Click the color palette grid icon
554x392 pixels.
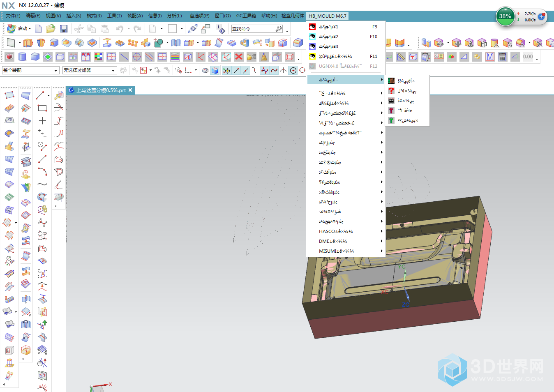tap(99, 56)
